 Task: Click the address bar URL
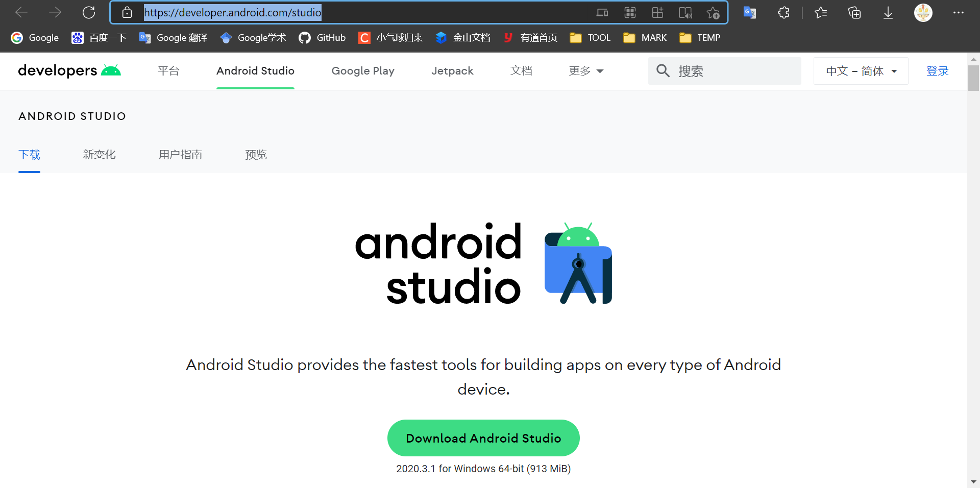click(x=232, y=12)
